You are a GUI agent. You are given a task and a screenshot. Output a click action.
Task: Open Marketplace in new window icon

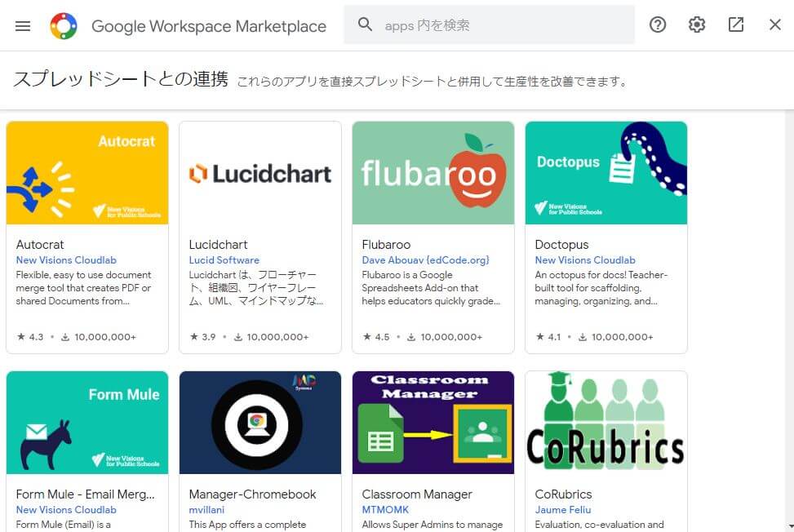(x=736, y=24)
